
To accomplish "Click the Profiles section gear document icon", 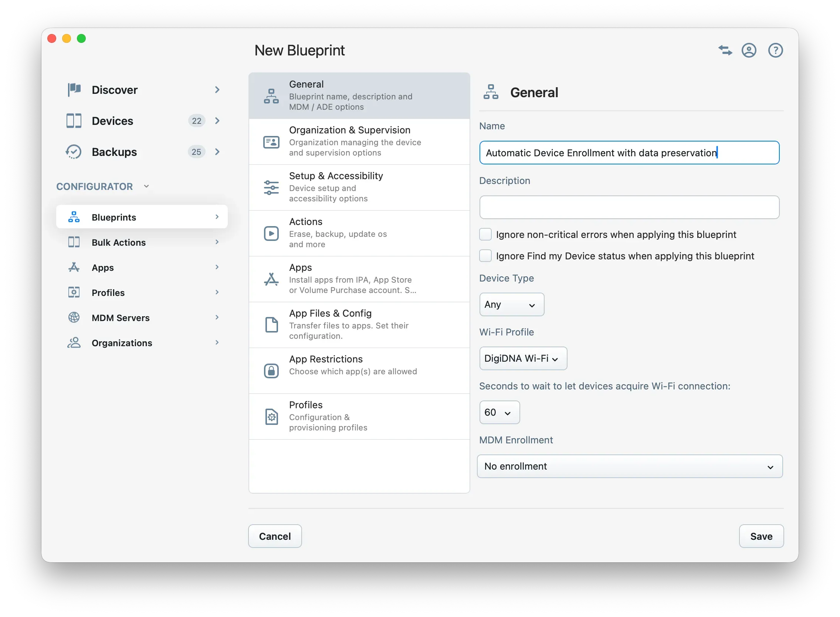I will (x=271, y=417).
